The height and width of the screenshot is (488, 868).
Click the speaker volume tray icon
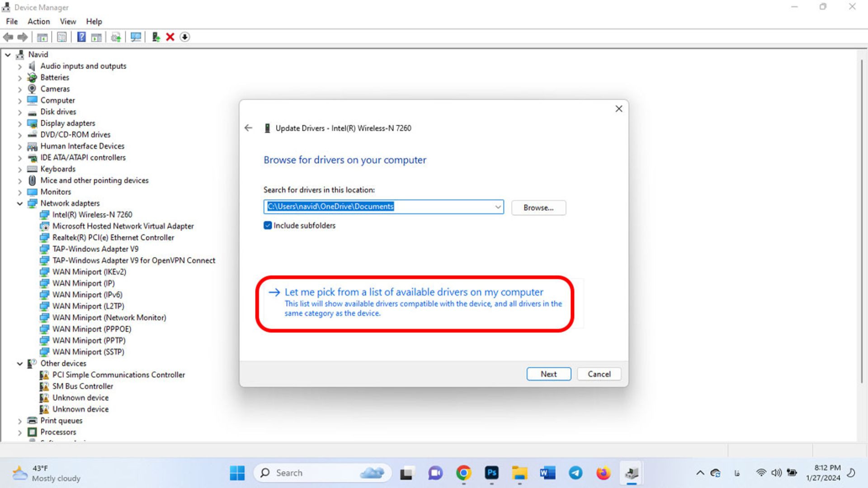pos(776,473)
